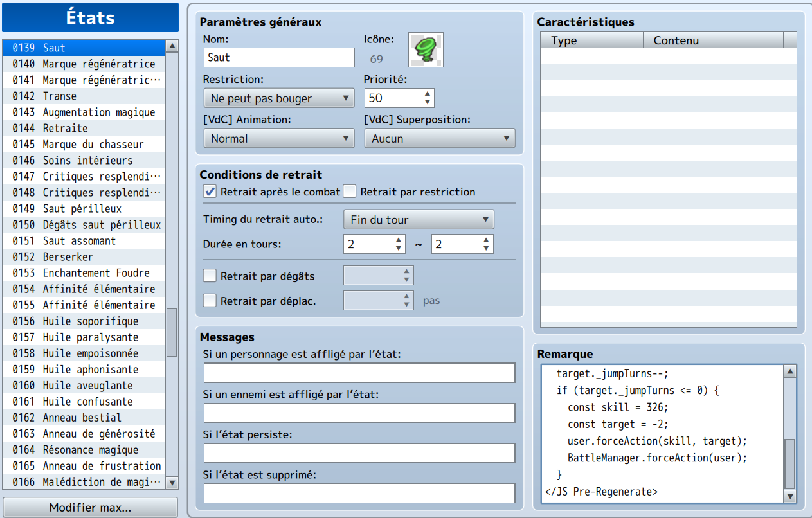Screen dimensions: 812x518
Task: Toggle Retrait après le combat checkbox
Action: click(x=210, y=192)
